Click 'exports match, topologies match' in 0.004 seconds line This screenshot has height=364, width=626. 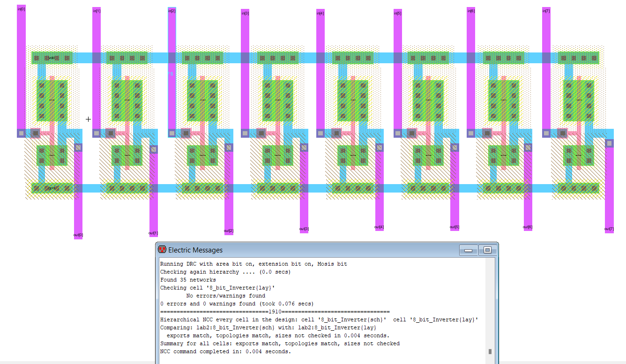click(278, 335)
